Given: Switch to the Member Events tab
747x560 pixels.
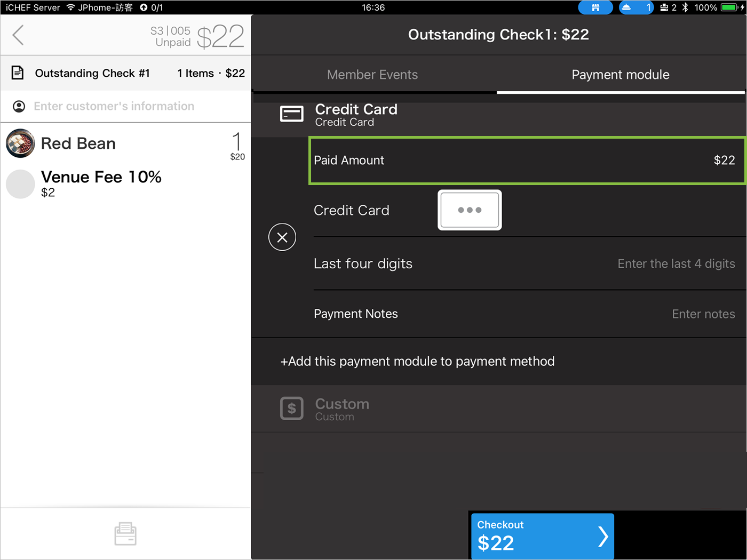Looking at the screenshot, I should pos(372,75).
